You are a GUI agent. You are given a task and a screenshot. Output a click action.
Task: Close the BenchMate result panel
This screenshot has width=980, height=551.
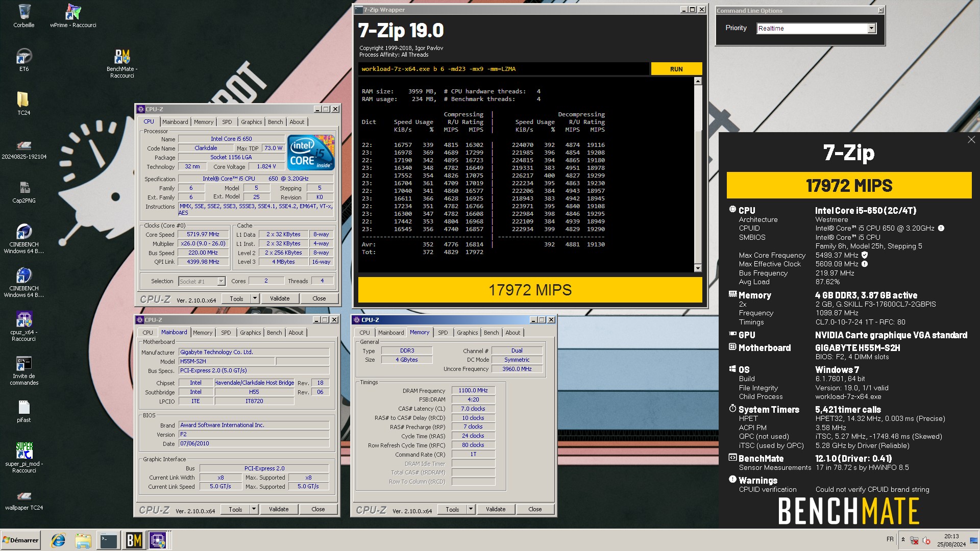pos(971,140)
